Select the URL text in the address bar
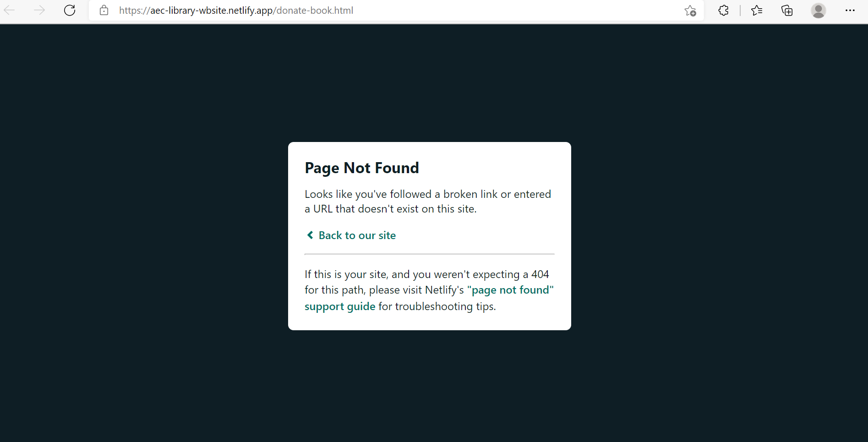The image size is (868, 442). pos(236,10)
